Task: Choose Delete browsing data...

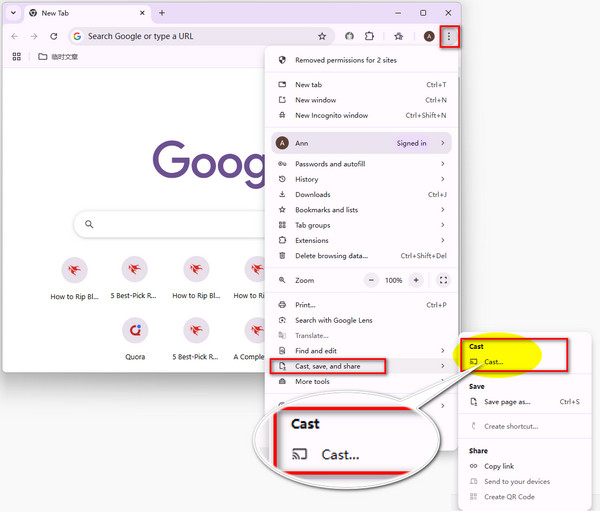Action: coord(362,256)
